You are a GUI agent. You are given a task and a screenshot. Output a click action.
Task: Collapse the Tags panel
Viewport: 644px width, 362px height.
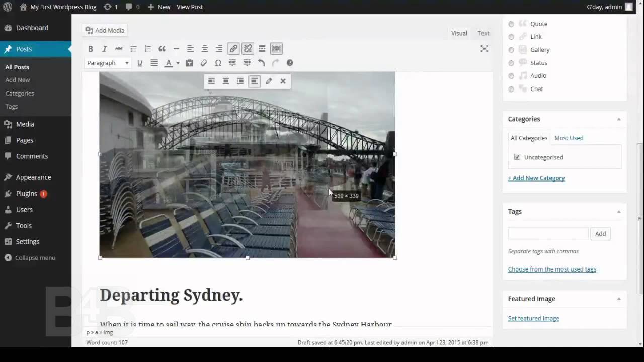pos(619,212)
